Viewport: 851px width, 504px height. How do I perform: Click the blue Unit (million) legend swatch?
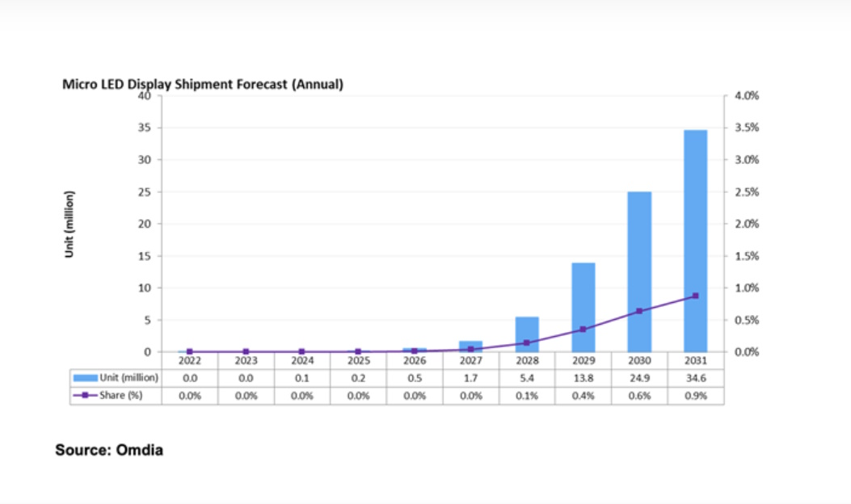point(86,377)
